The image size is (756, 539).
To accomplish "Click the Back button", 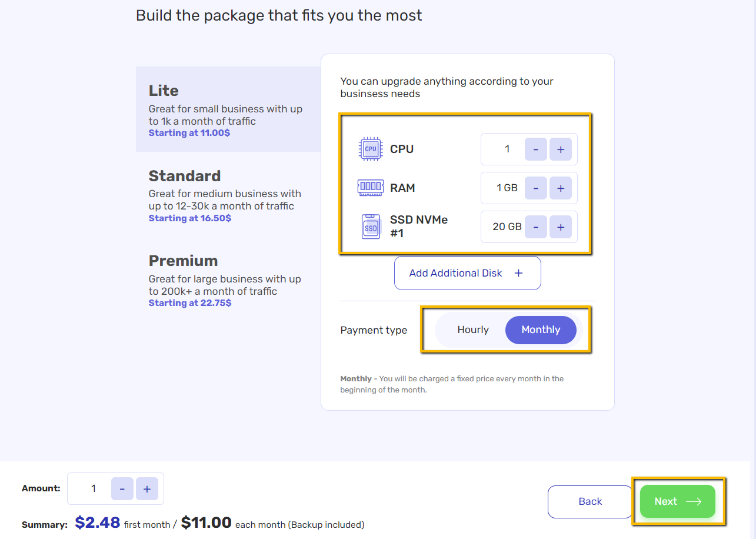I will 590,501.
